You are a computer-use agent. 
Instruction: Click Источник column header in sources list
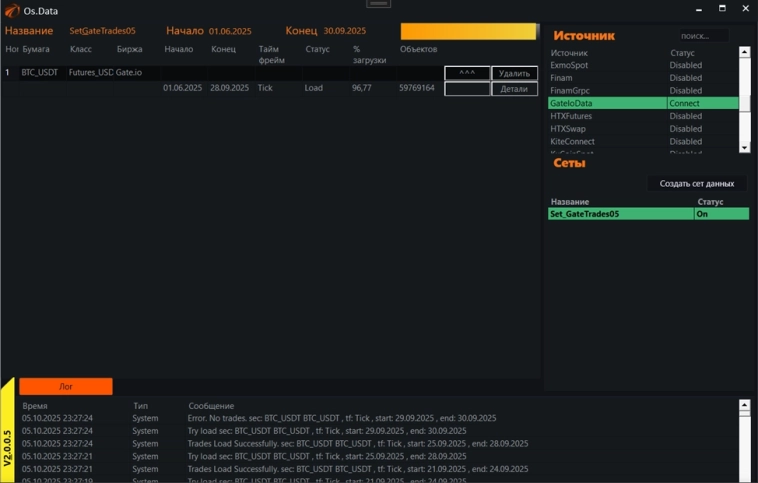tap(569, 53)
